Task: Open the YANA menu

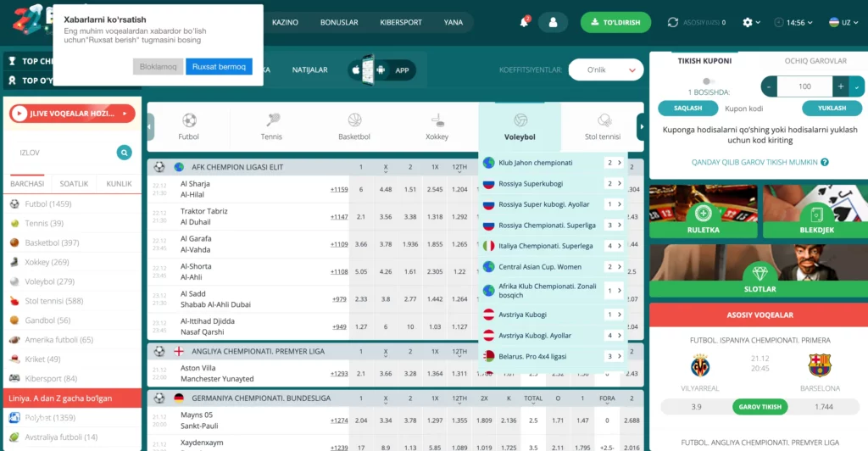Action: [453, 22]
